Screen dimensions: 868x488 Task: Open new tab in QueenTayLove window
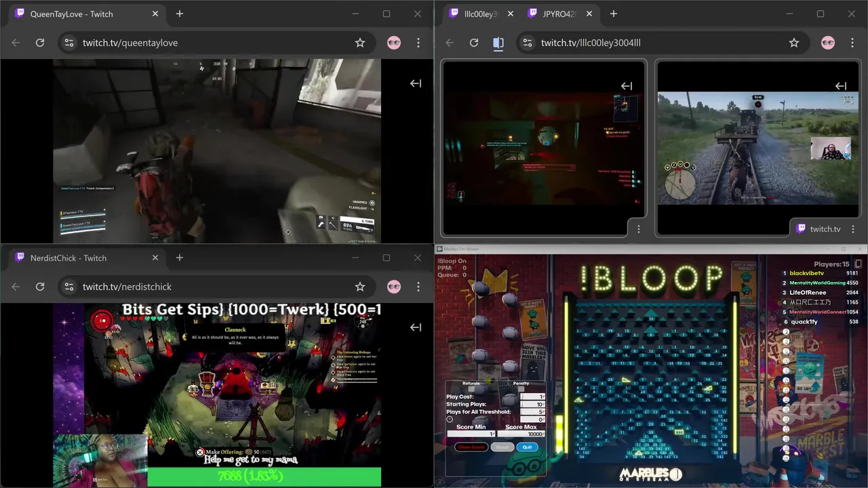[180, 14]
